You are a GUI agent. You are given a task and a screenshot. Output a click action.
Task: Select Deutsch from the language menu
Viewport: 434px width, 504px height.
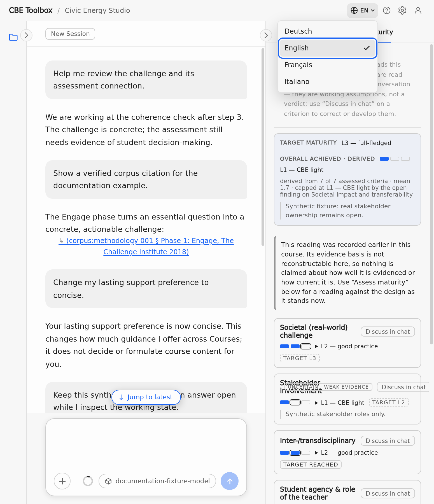coord(328,31)
